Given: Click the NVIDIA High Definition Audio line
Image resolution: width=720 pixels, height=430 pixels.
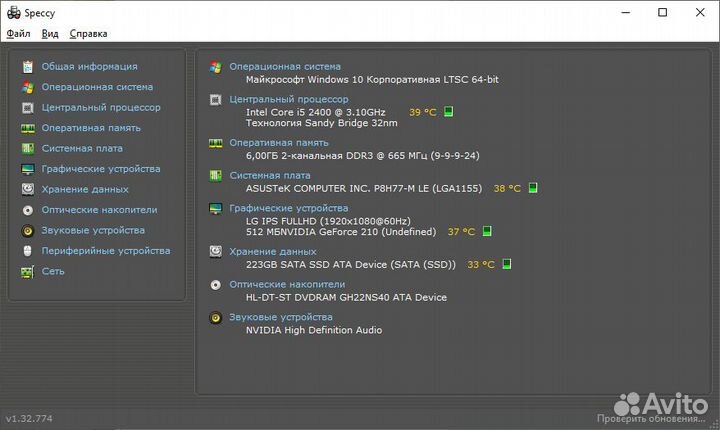Looking at the screenshot, I should (314, 330).
